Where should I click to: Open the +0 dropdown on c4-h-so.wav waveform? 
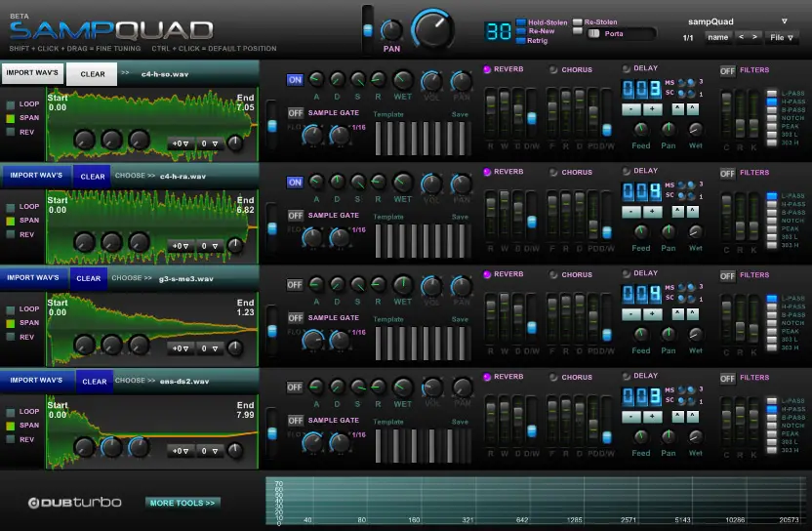pyautogui.click(x=181, y=143)
